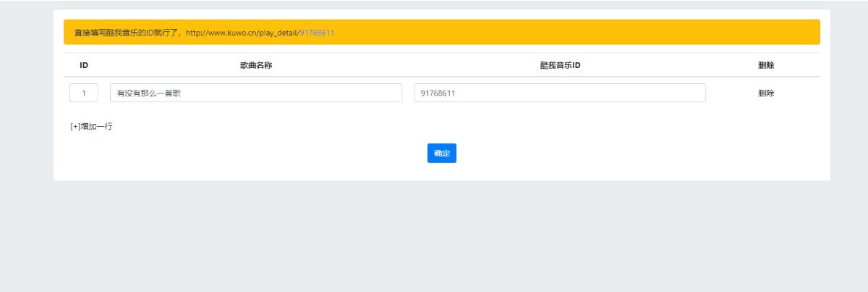
Task: Click the 删除 column header
Action: click(766, 65)
